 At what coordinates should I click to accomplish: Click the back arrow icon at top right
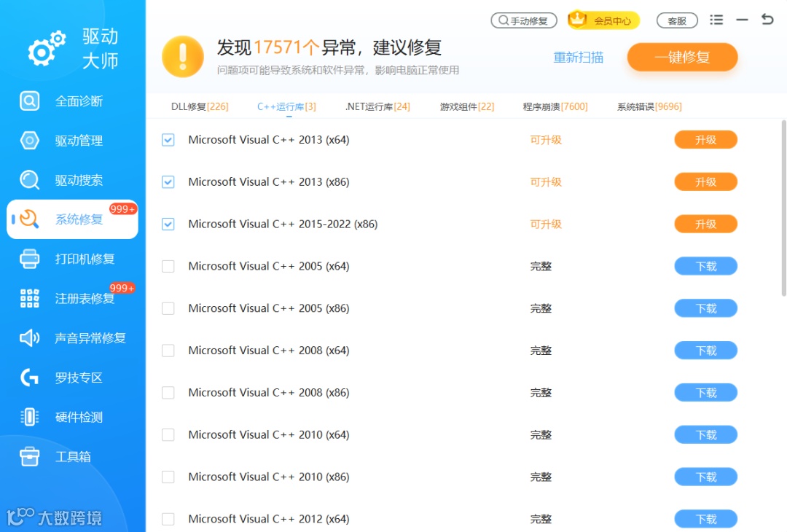pos(767,20)
